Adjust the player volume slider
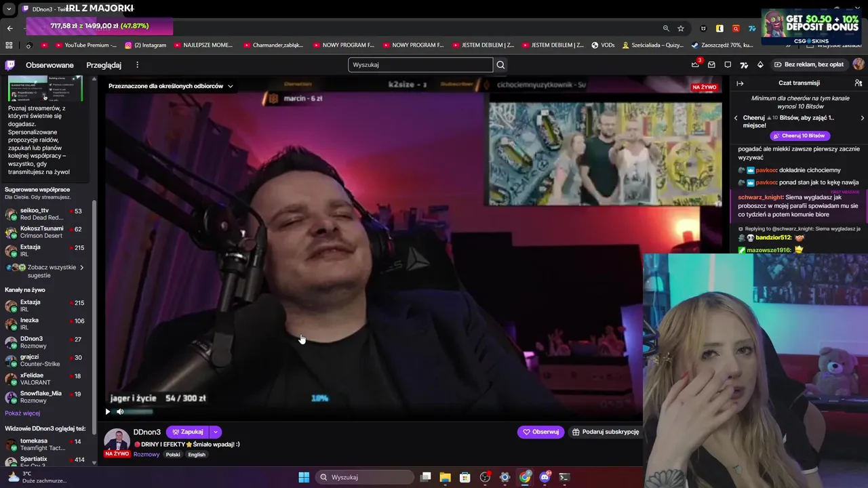Viewport: 868px width, 488px height. click(139, 411)
